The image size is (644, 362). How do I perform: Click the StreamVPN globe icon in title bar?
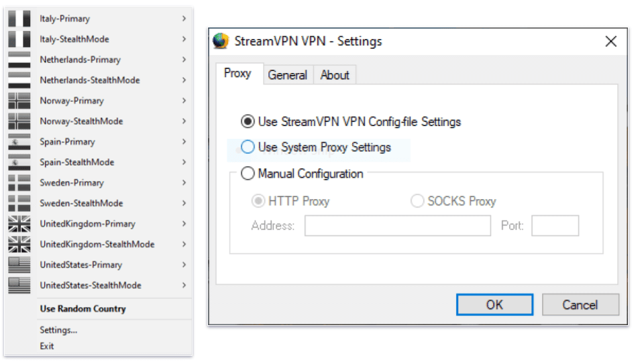pyautogui.click(x=221, y=41)
